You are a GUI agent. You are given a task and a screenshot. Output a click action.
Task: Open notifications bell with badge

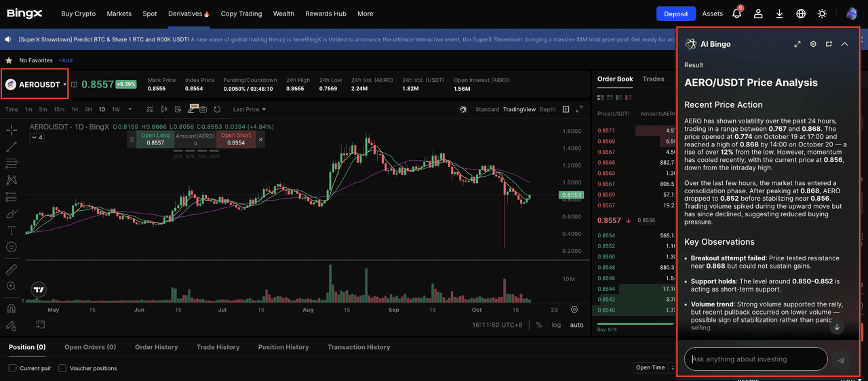tap(737, 14)
